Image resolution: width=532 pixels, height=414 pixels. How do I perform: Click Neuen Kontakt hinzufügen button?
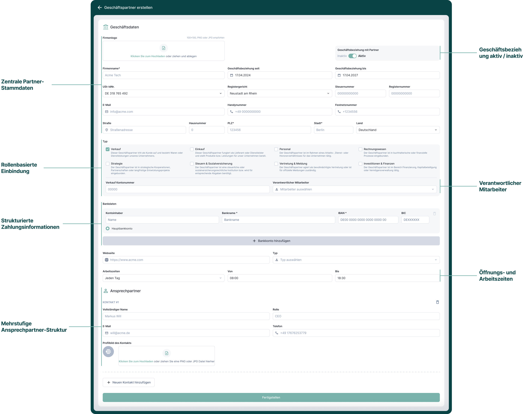point(129,382)
